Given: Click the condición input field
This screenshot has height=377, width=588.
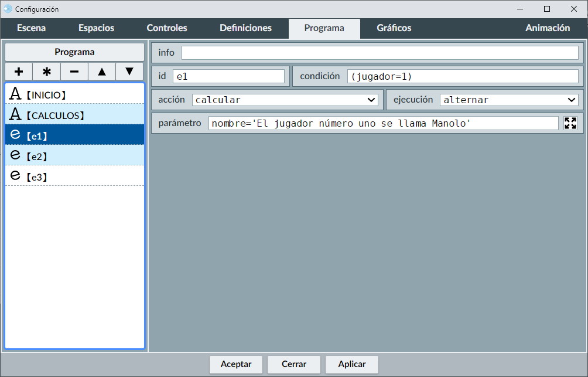Looking at the screenshot, I should 463,76.
